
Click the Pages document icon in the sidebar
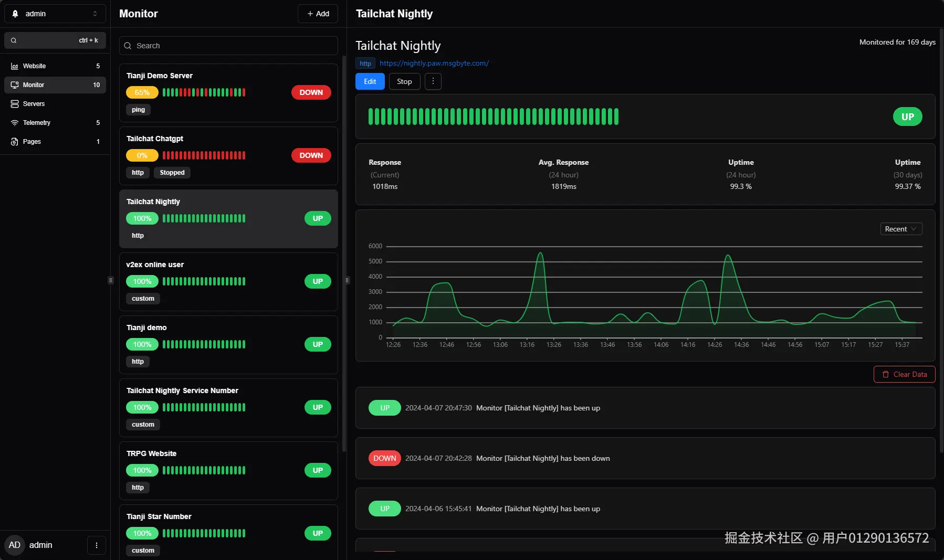tap(15, 142)
